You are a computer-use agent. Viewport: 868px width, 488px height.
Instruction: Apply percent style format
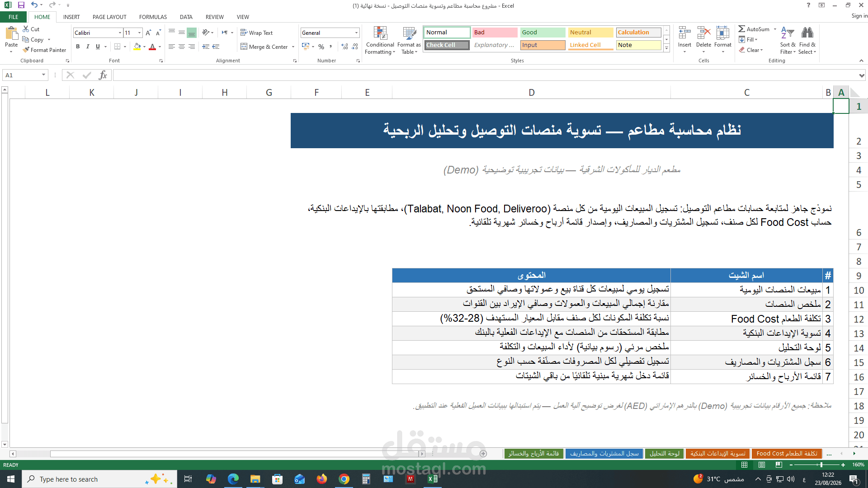coord(321,47)
